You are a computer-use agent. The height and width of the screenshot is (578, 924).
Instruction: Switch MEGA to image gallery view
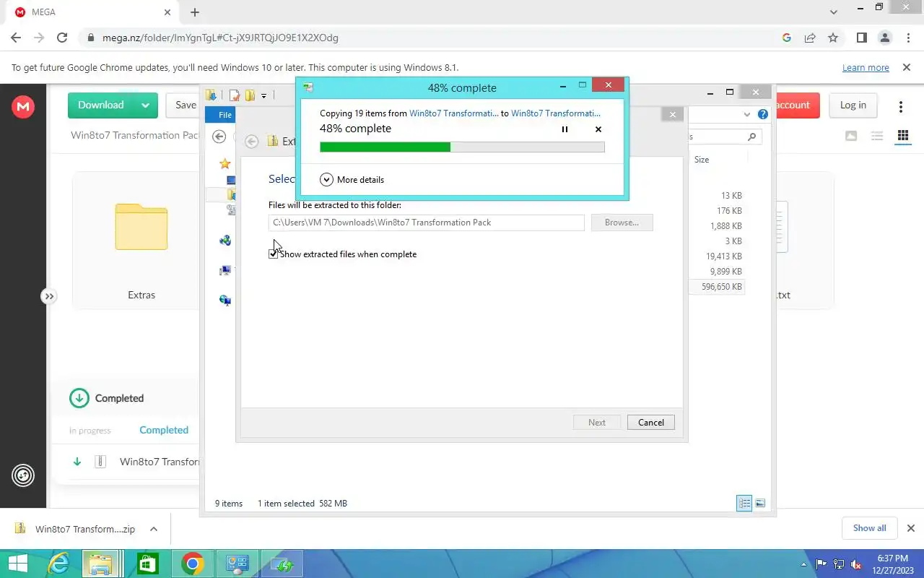coord(851,136)
